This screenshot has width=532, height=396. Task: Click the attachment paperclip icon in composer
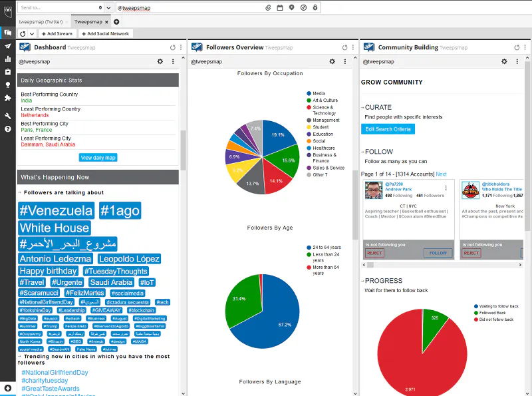click(x=268, y=7)
